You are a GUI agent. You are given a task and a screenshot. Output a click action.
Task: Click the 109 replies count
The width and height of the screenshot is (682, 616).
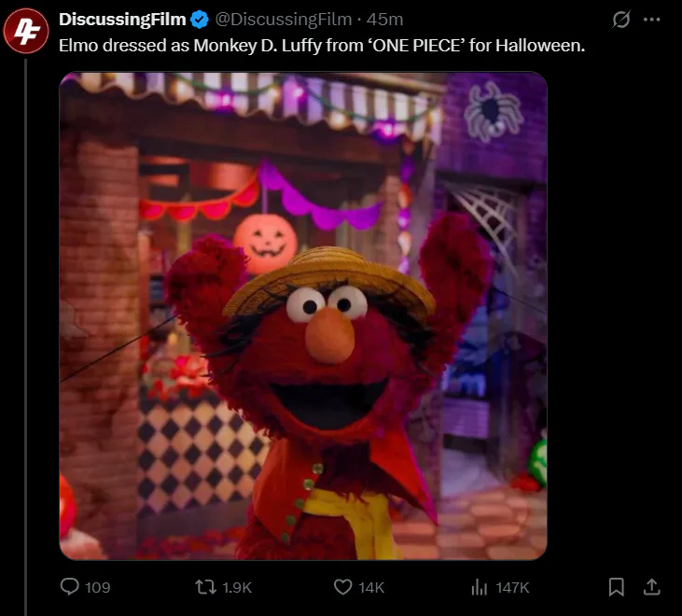pos(97,588)
